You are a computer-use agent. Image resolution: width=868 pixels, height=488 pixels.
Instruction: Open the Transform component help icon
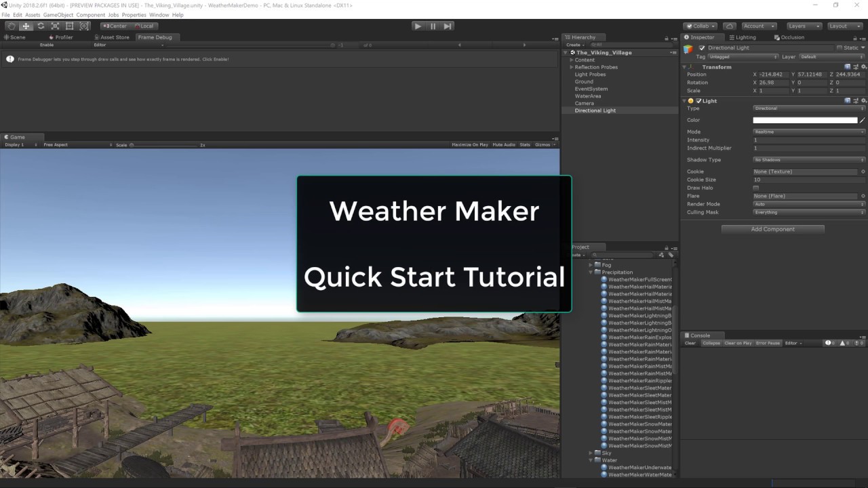848,67
